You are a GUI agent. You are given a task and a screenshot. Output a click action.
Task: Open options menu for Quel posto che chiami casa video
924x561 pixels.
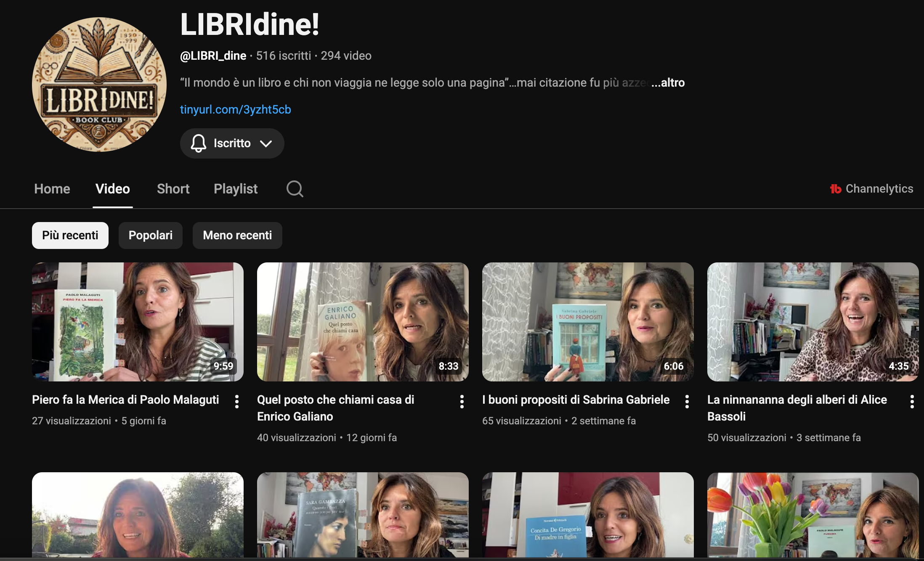462,402
